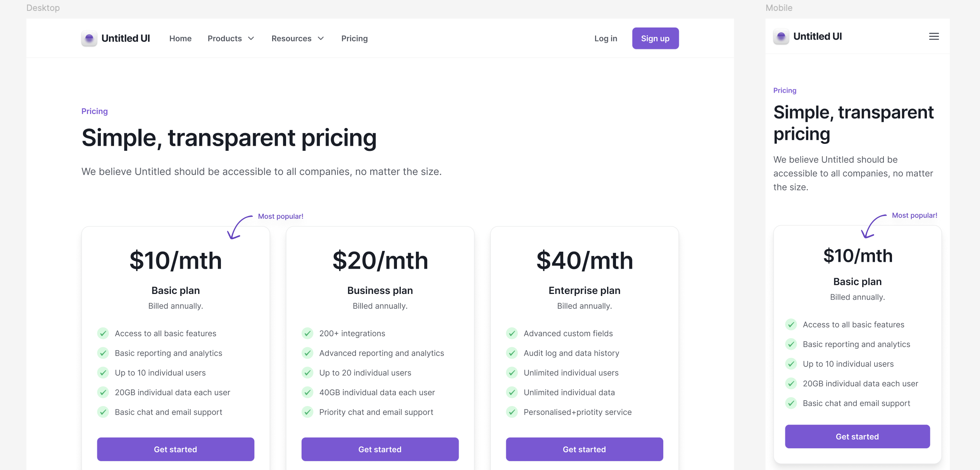
Task: Click the $40/mth Enterprise plan price heading
Action: [x=584, y=261]
